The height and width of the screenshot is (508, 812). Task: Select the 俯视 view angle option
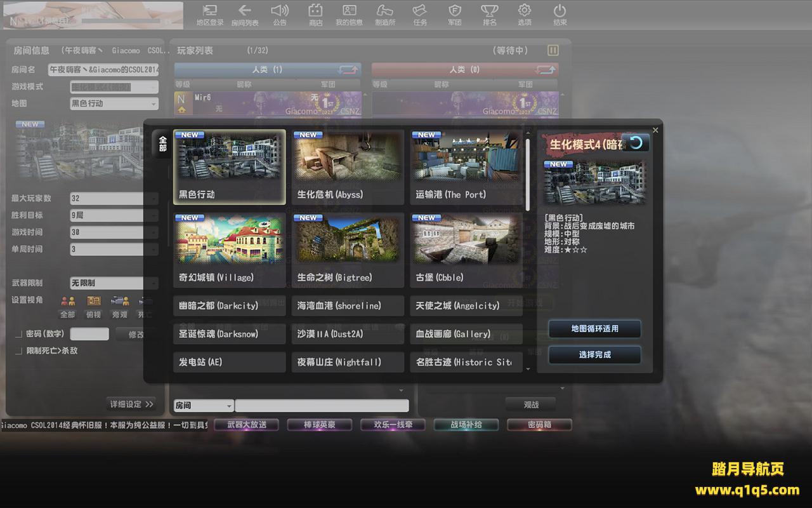94,305
